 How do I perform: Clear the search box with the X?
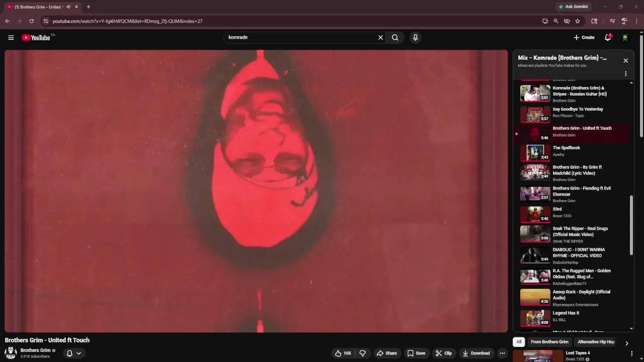pos(380,37)
